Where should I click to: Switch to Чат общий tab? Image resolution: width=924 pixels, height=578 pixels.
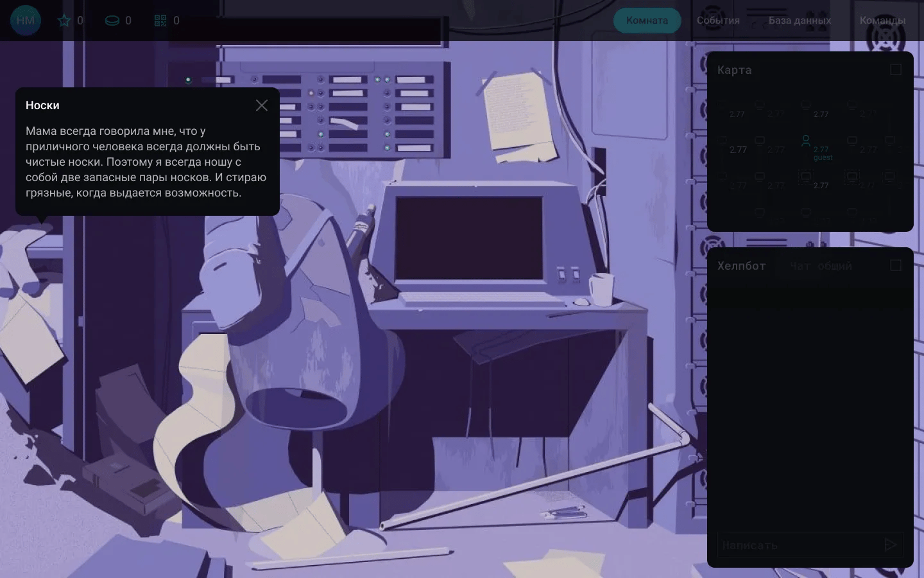click(821, 266)
